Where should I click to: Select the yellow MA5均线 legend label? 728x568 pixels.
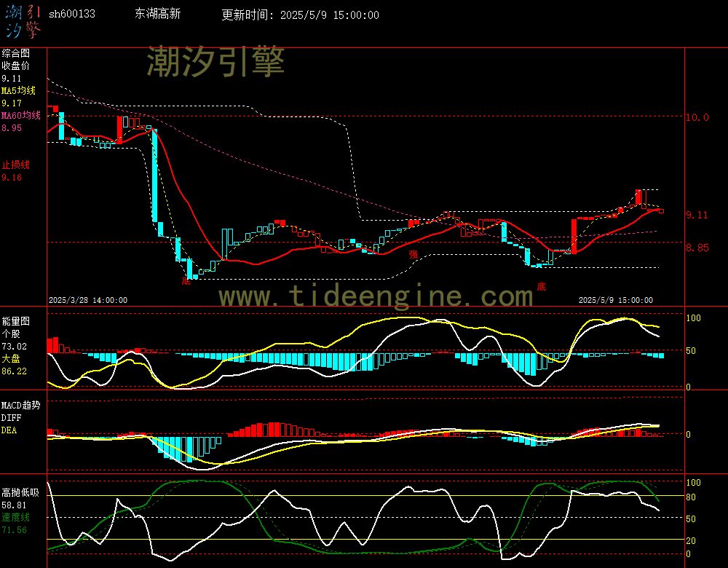[19, 90]
